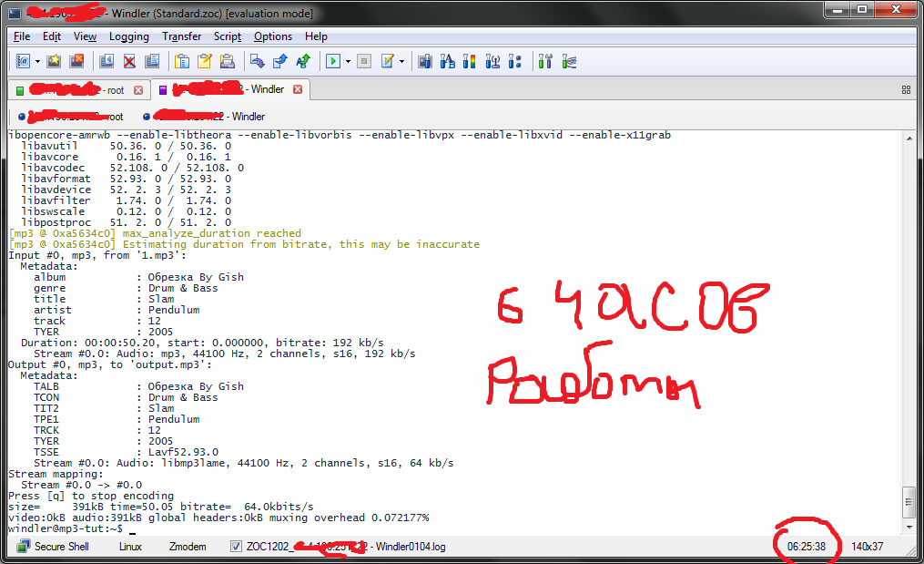Viewport: 924px width, 564px height.
Task: Click the green upload file arrow icon
Action: 303,61
